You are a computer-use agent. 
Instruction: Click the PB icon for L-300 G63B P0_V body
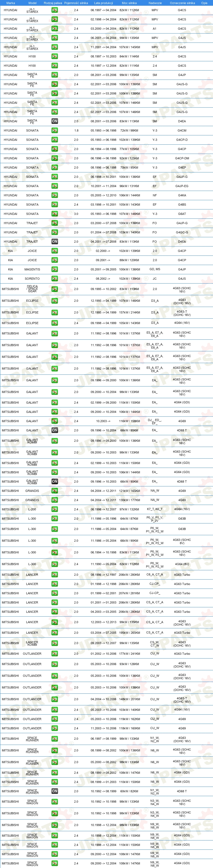tap(54, 519)
